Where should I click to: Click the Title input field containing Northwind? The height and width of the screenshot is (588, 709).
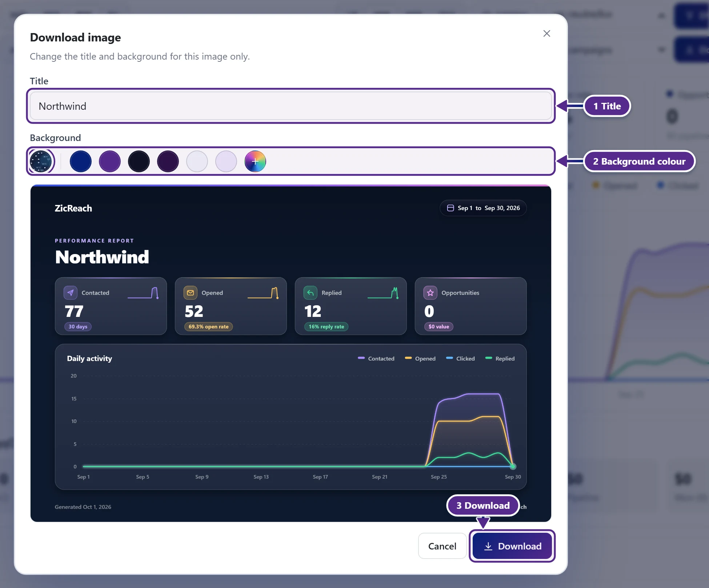291,106
